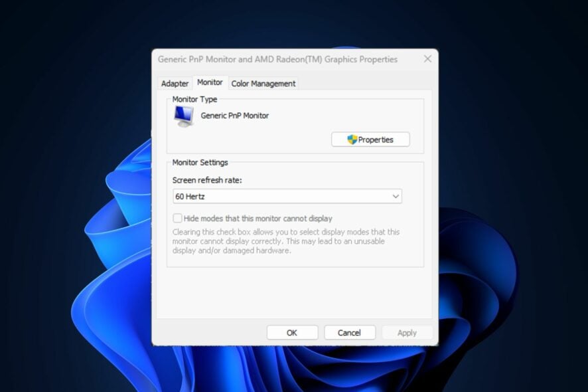This screenshot has width=588, height=392.
Task: Click the warning text about clearing the check box
Action: tap(286, 241)
